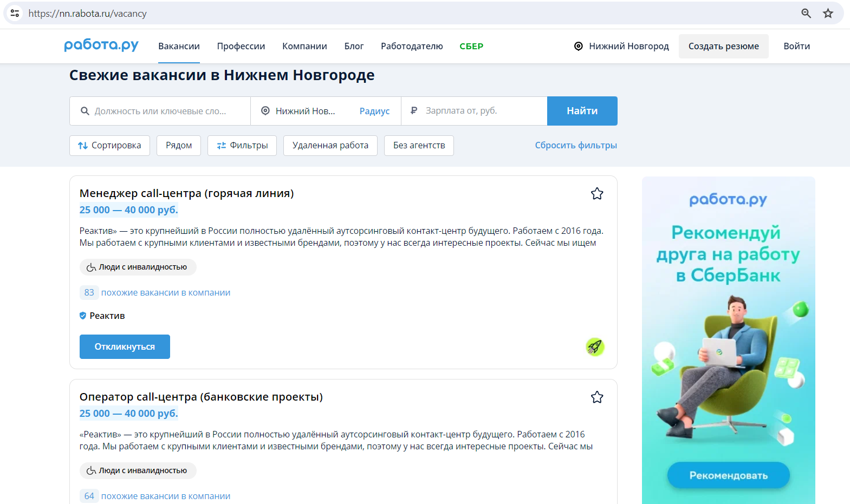The height and width of the screenshot is (504, 850).
Task: Click Люди с инвалидностью tag on Оператор card
Action: point(138,470)
